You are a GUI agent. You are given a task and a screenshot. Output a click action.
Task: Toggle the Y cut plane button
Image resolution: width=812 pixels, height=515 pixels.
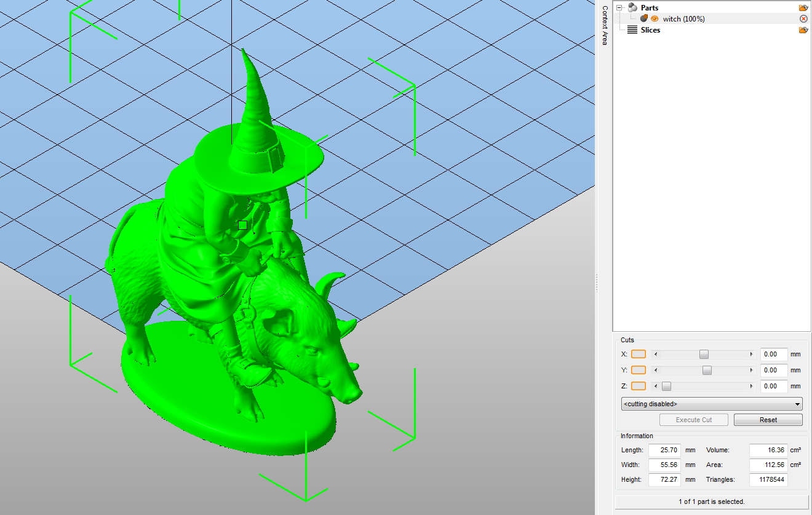click(x=639, y=370)
